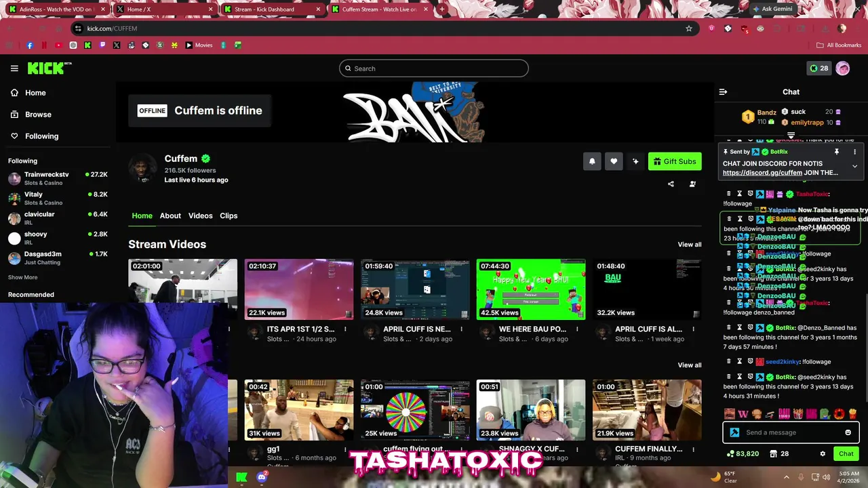Open pinned message three-dot menu

[854, 152]
